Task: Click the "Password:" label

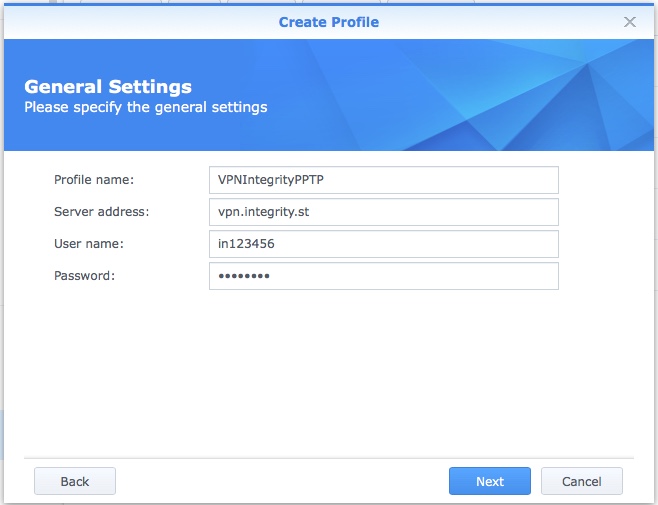Action: tap(85, 276)
